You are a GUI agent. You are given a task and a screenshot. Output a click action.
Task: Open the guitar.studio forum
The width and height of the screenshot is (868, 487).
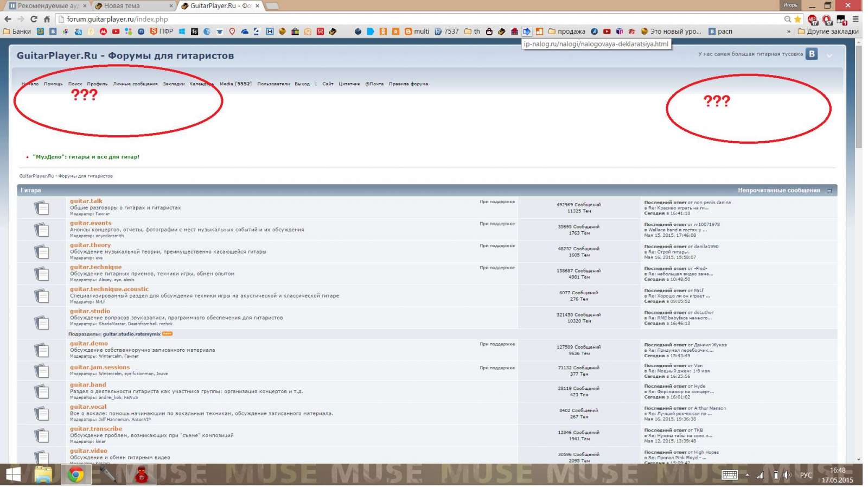coord(90,312)
